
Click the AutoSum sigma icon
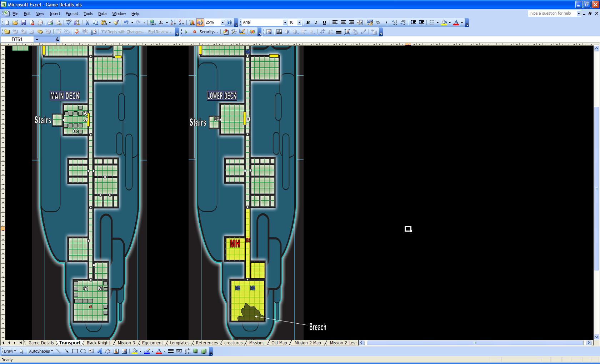(x=161, y=22)
